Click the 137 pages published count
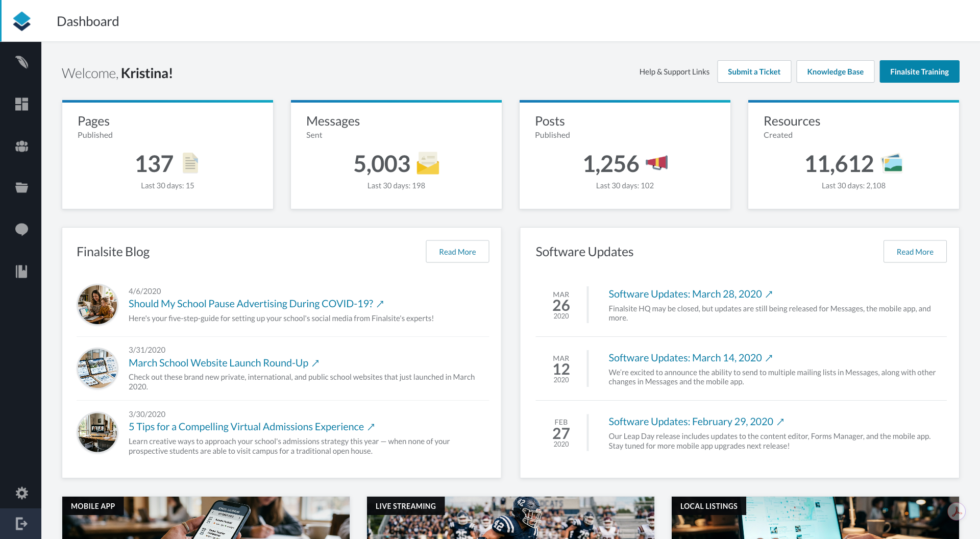Screen dimensions: 980x539 click(x=154, y=164)
